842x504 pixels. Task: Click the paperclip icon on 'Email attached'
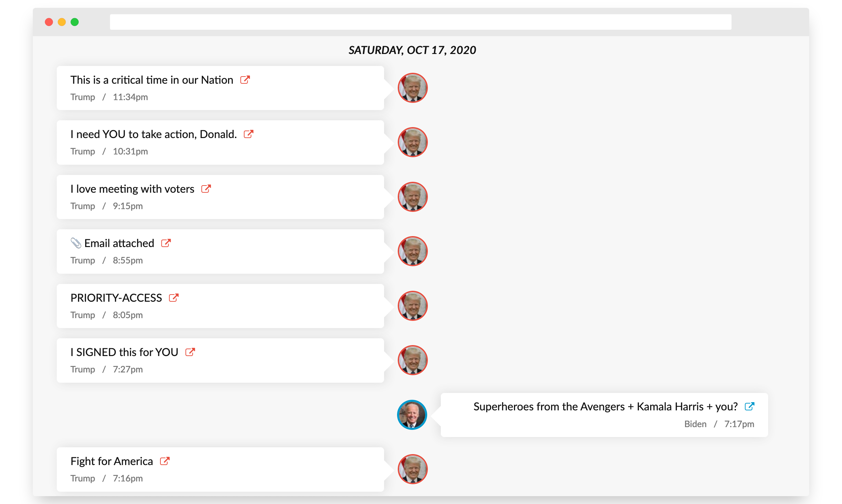pos(76,243)
